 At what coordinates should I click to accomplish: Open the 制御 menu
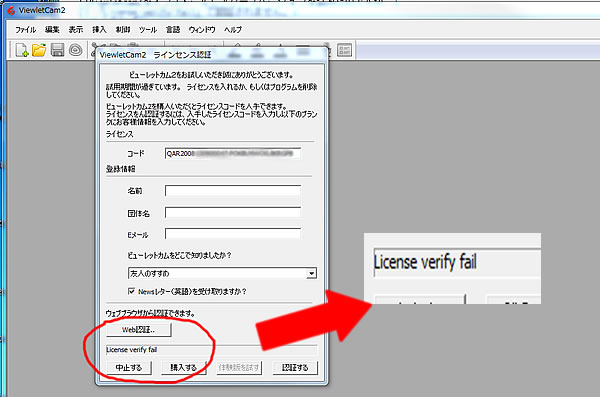[x=123, y=30]
